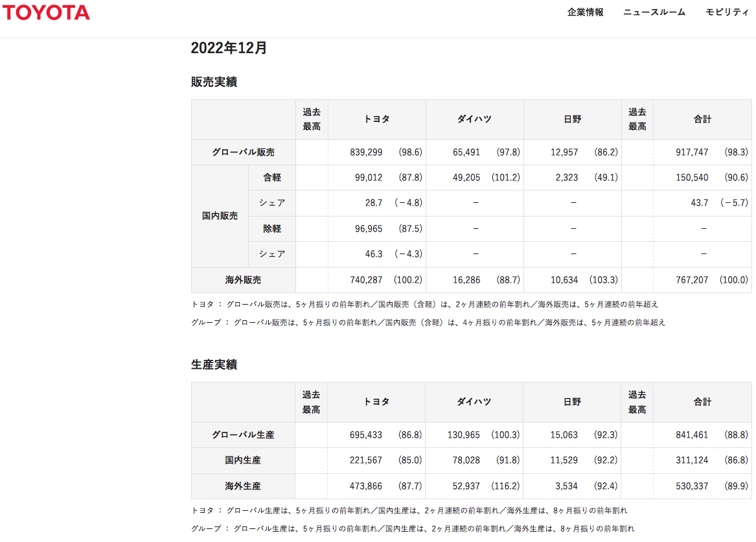Click total domestic sales value 150,540
The width and height of the screenshot is (756, 542).
[x=692, y=178]
